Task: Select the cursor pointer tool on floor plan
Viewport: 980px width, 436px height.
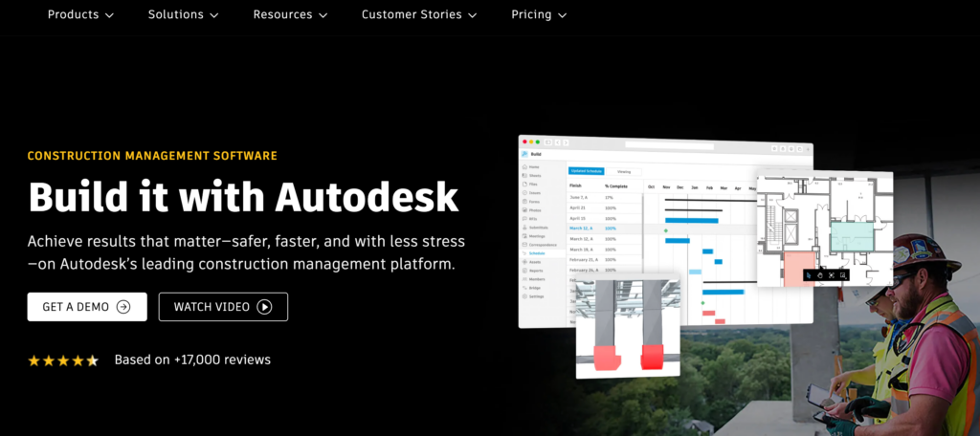Action: pos(810,275)
